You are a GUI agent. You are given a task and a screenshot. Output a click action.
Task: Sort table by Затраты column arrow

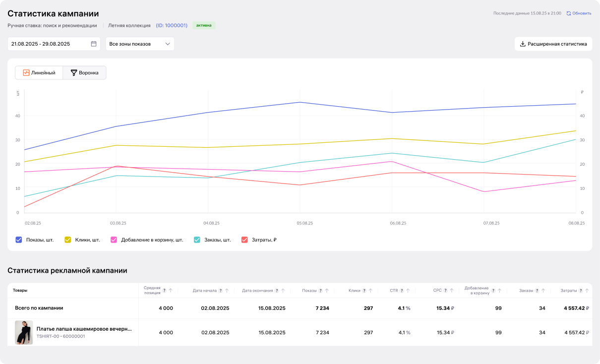[x=587, y=291]
